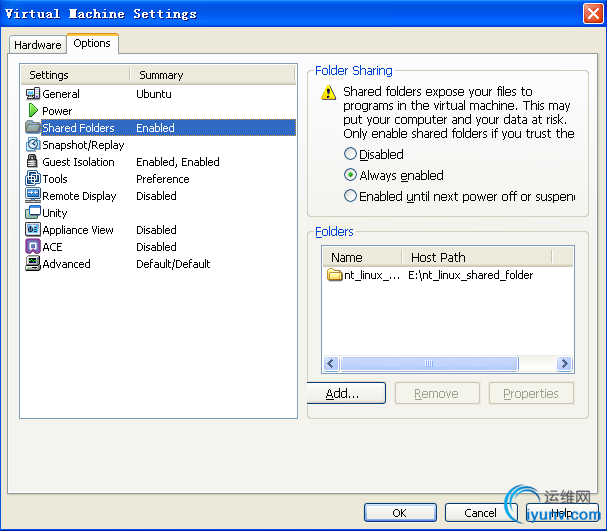Click the Advanced settings computer icon
The height and width of the screenshot is (531, 607).
point(33,263)
